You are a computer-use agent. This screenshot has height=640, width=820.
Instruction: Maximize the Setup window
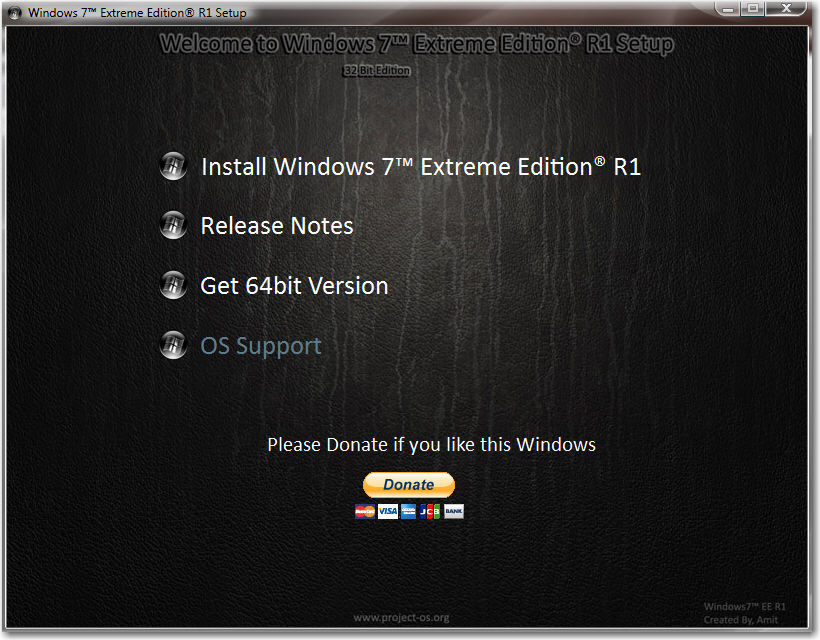[x=753, y=8]
